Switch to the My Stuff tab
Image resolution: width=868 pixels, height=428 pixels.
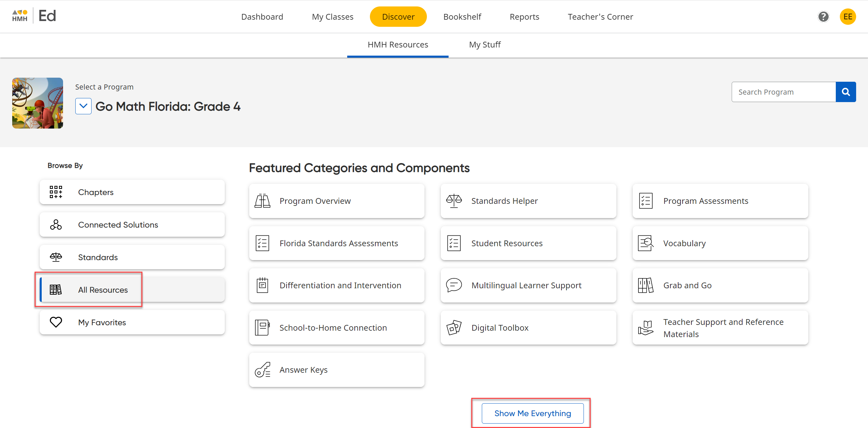pyautogui.click(x=485, y=44)
